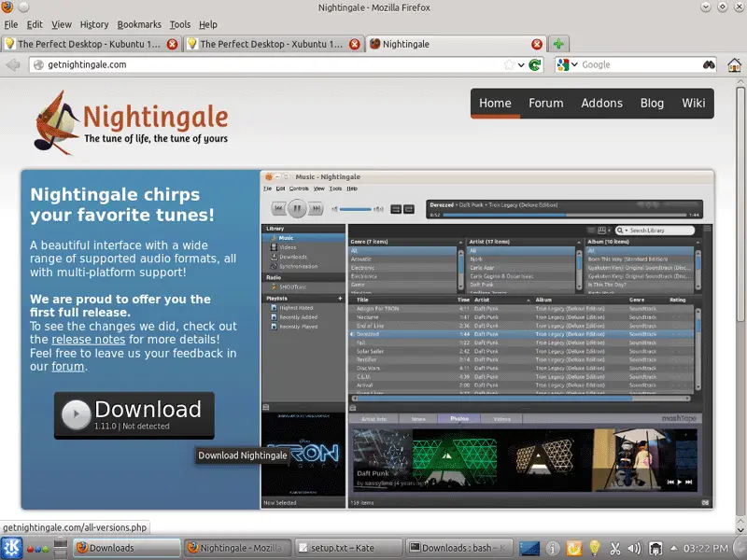Image resolution: width=747 pixels, height=560 pixels.
Task: Switch to the Downloads taskbar window
Action: (127, 548)
